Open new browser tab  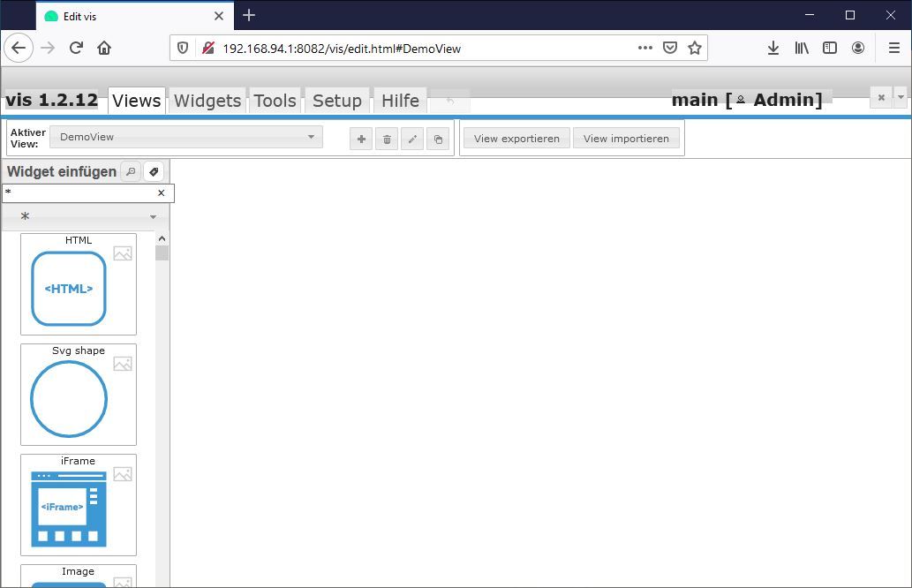249,15
